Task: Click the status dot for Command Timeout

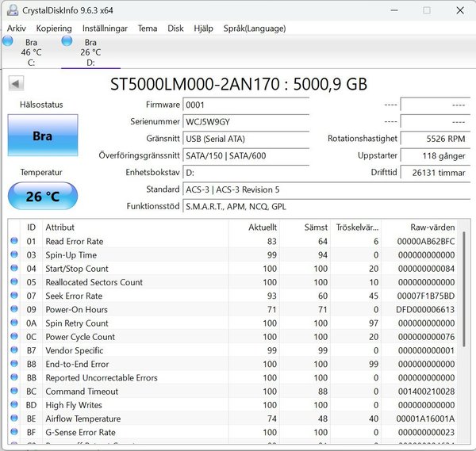Action: pos(14,391)
